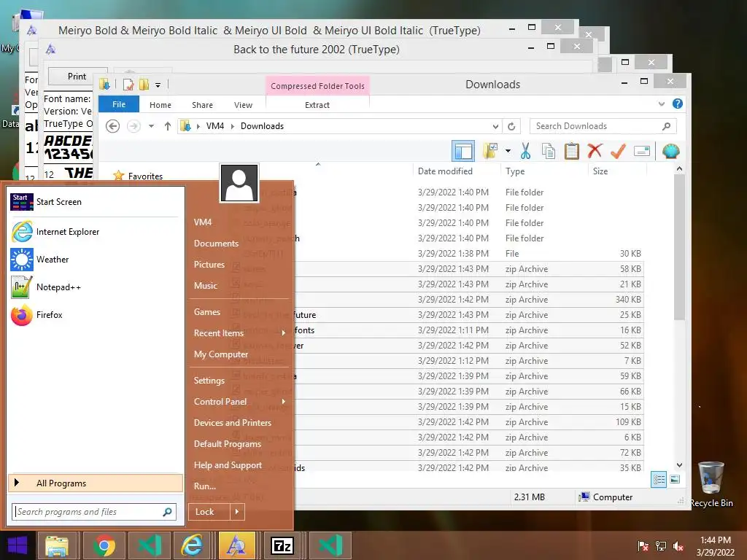Image resolution: width=747 pixels, height=560 pixels.
Task: Click the Windows Start button on taskbar
Action: pyautogui.click(x=18, y=545)
